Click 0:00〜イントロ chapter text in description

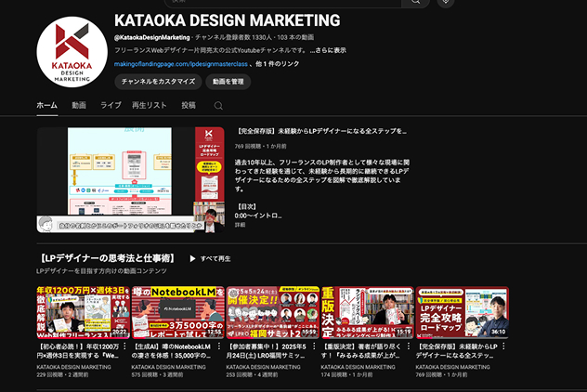258,216
